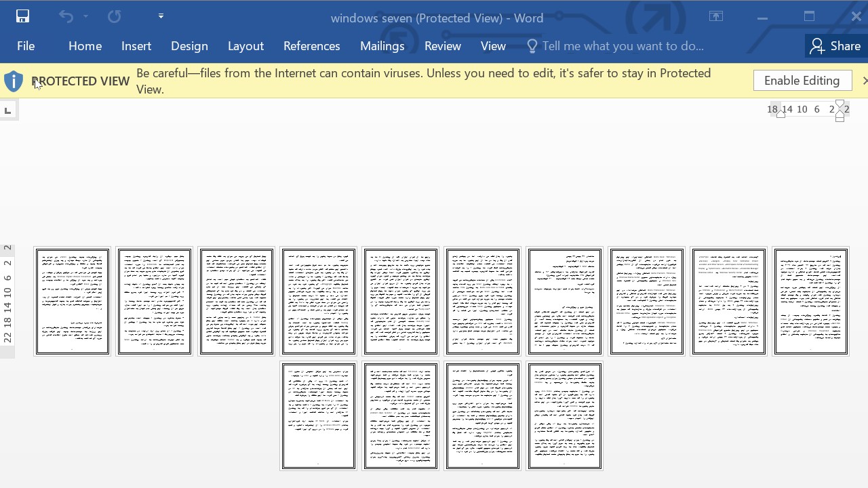Focus the Tell me search field
Viewport: 868px width, 488px height.
pos(623,46)
